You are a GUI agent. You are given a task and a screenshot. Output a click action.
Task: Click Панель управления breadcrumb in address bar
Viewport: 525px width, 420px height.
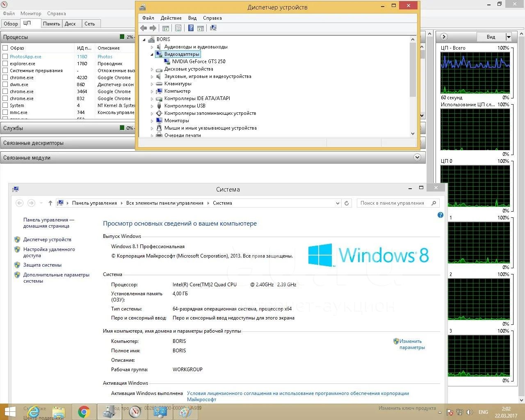94,203
